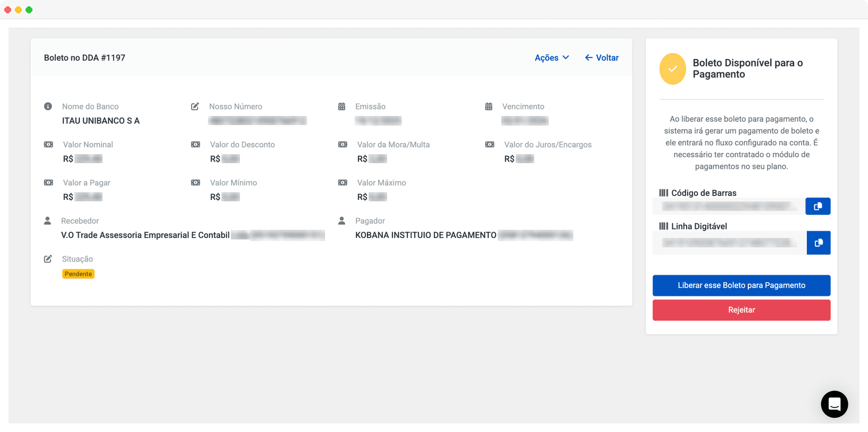Click the calendar icon beside Vencimento

coord(488,106)
